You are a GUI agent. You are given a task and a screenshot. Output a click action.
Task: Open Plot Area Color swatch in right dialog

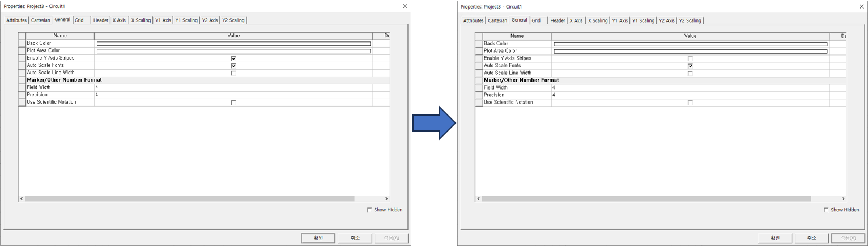point(690,51)
